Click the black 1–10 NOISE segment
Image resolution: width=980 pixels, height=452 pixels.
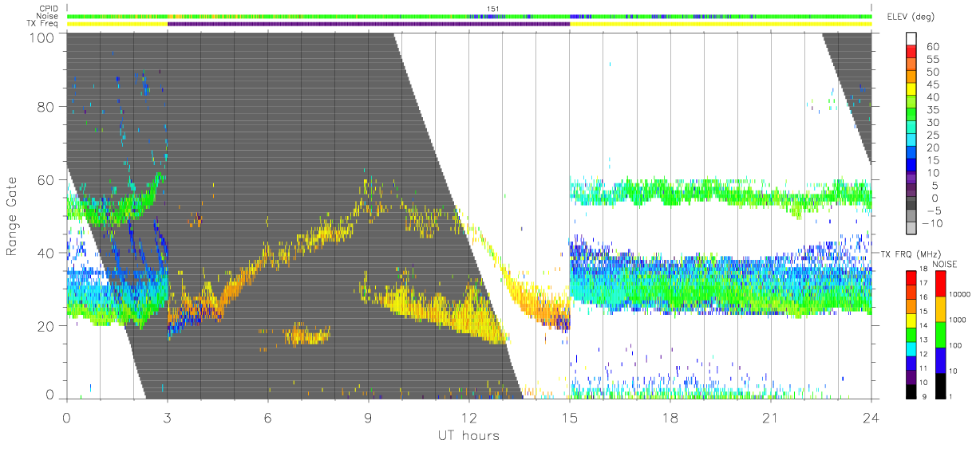(x=942, y=386)
